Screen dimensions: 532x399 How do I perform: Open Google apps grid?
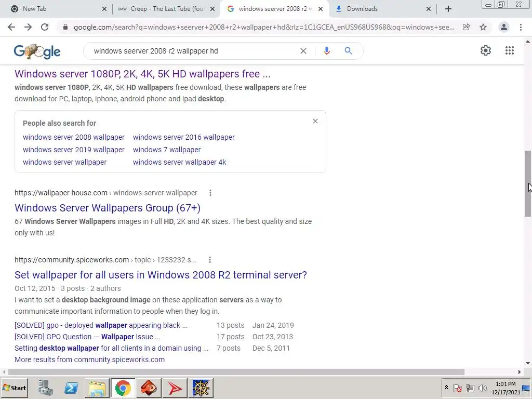pos(509,50)
